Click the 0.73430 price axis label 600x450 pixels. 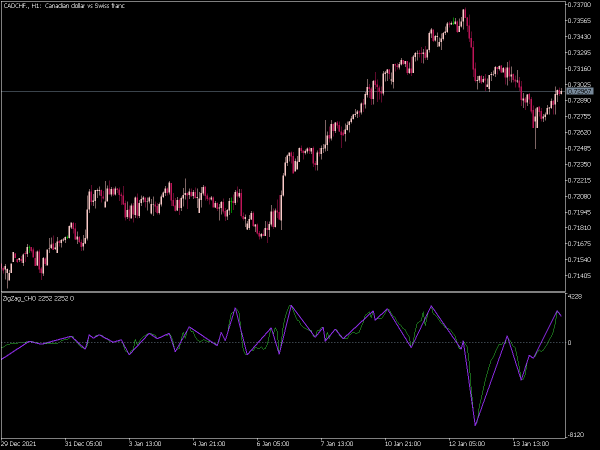point(580,37)
